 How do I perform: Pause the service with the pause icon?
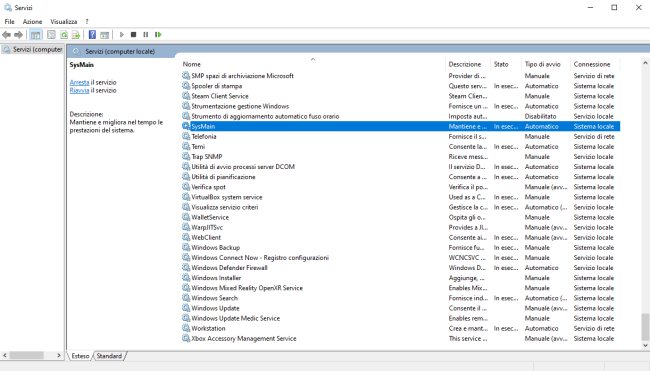[146, 35]
